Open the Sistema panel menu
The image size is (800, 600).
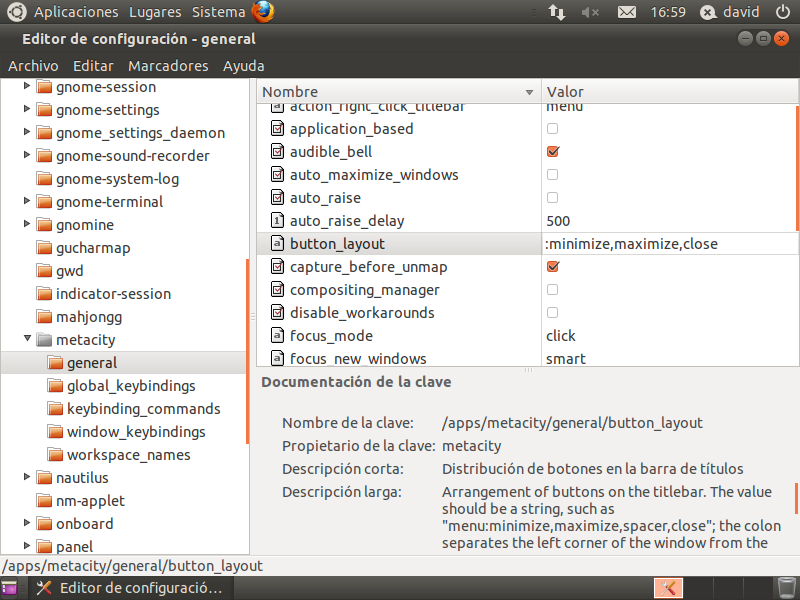tap(218, 12)
